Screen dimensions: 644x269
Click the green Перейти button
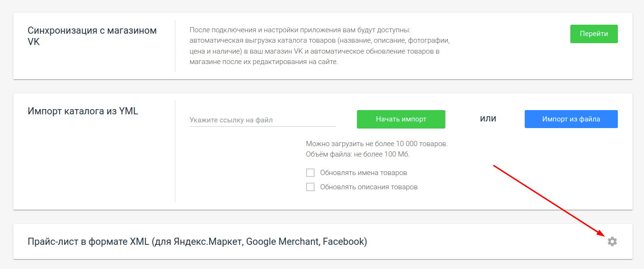pyautogui.click(x=594, y=34)
